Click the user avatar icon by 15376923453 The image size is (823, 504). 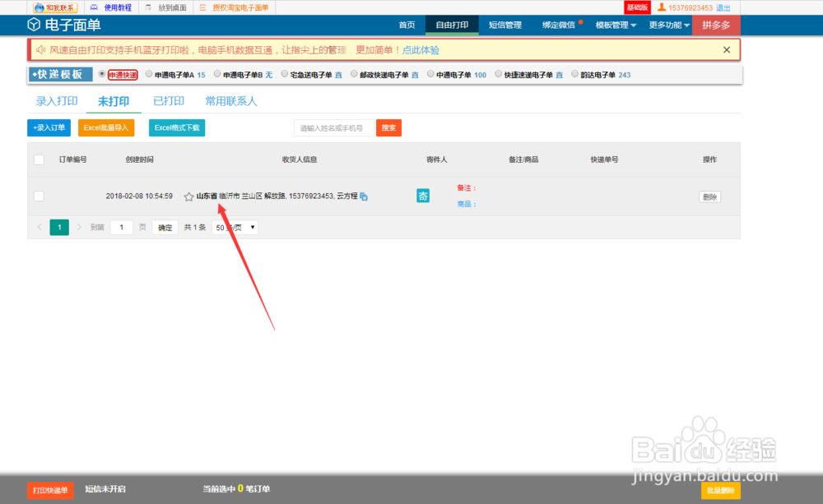pyautogui.click(x=662, y=7)
